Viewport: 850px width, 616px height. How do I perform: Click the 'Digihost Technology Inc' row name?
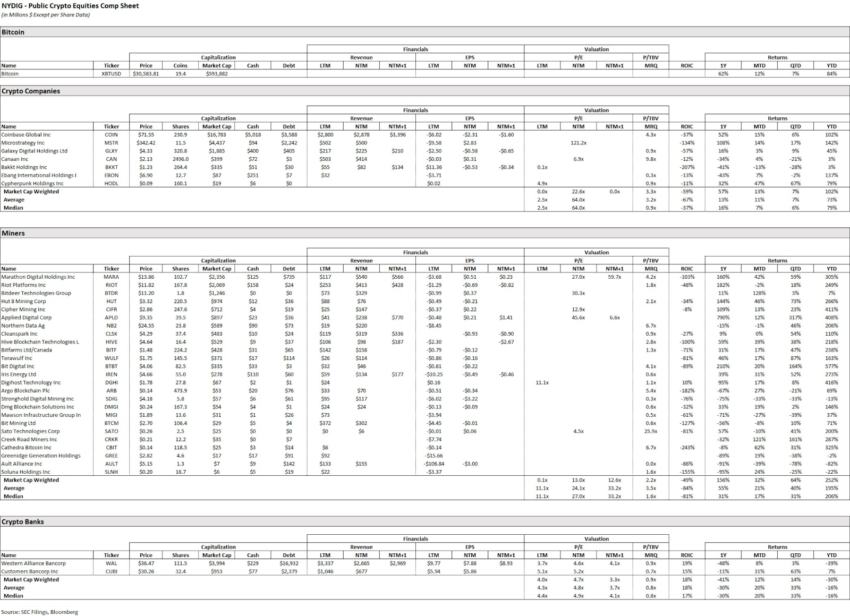coord(31,382)
